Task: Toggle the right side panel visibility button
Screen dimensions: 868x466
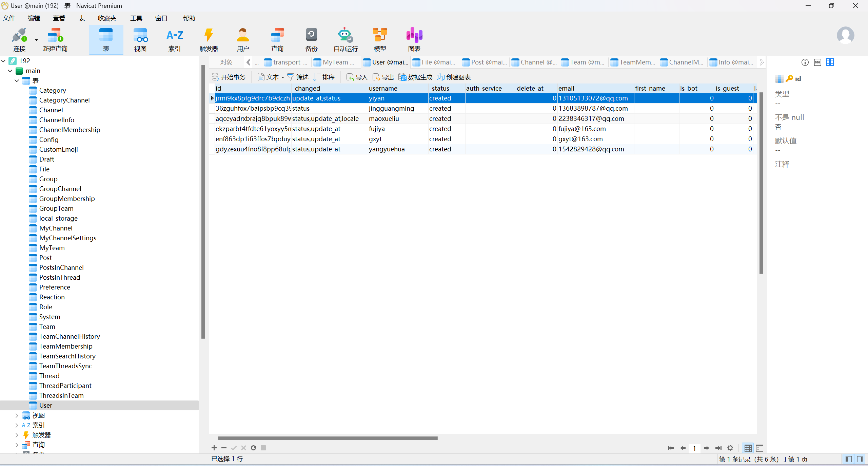Action: coord(860,459)
